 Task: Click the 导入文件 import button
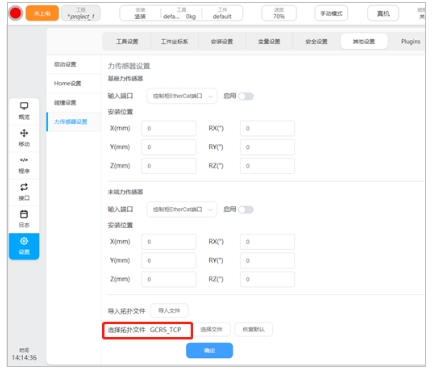pyautogui.click(x=169, y=311)
